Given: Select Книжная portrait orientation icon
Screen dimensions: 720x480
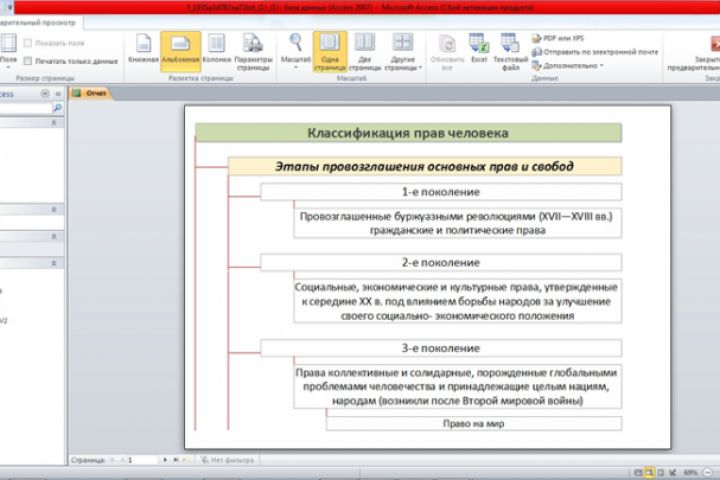Looking at the screenshot, I should 143,50.
